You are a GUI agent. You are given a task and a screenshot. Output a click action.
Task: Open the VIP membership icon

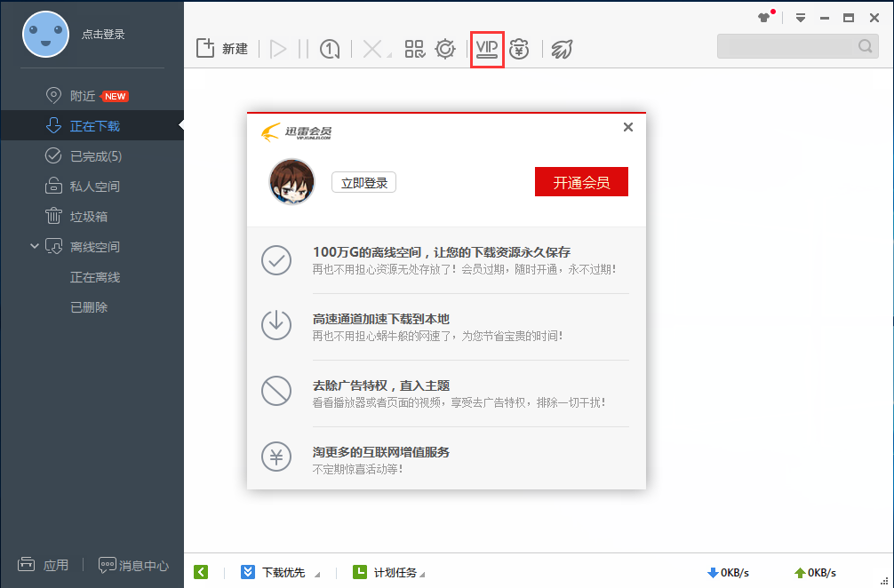[487, 50]
